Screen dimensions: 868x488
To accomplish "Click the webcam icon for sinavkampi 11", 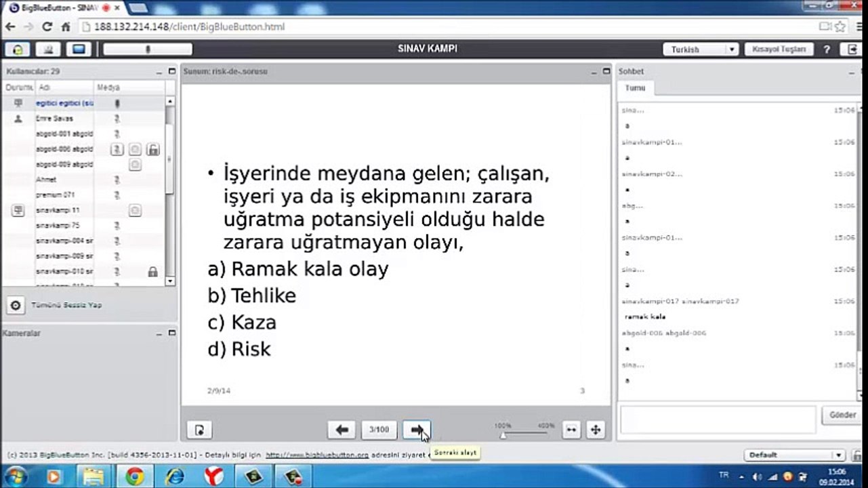I will pyautogui.click(x=135, y=211).
